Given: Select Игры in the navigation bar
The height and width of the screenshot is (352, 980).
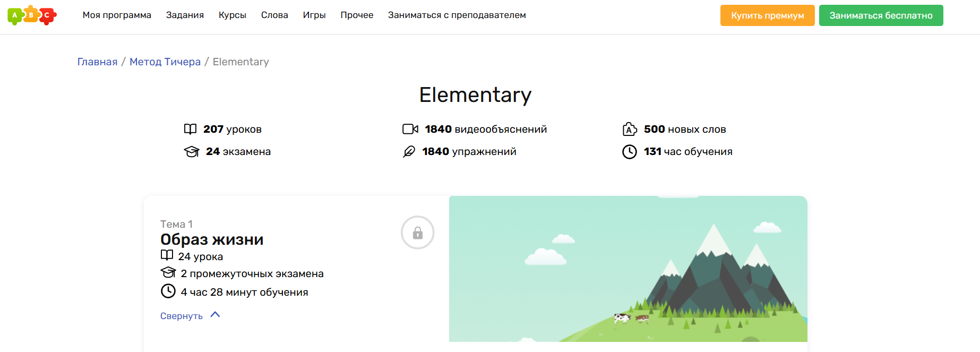Looking at the screenshot, I should tap(314, 15).
